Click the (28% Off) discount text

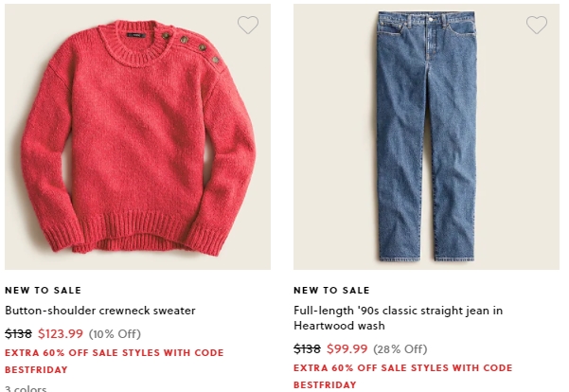400,349
